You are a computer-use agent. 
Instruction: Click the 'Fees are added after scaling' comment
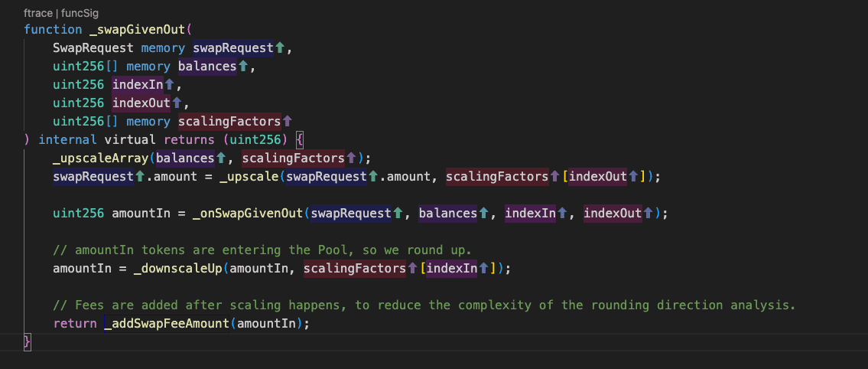(424, 305)
